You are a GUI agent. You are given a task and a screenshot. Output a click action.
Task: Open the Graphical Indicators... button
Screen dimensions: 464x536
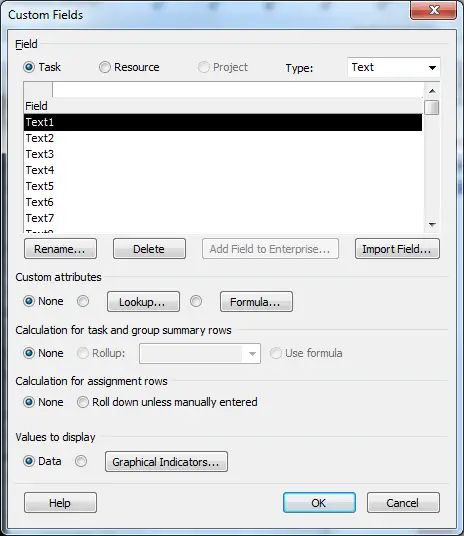167,461
